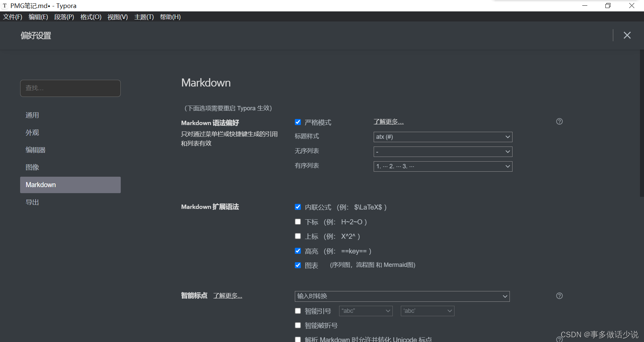Select the Markdown settings section

pyautogui.click(x=70, y=185)
